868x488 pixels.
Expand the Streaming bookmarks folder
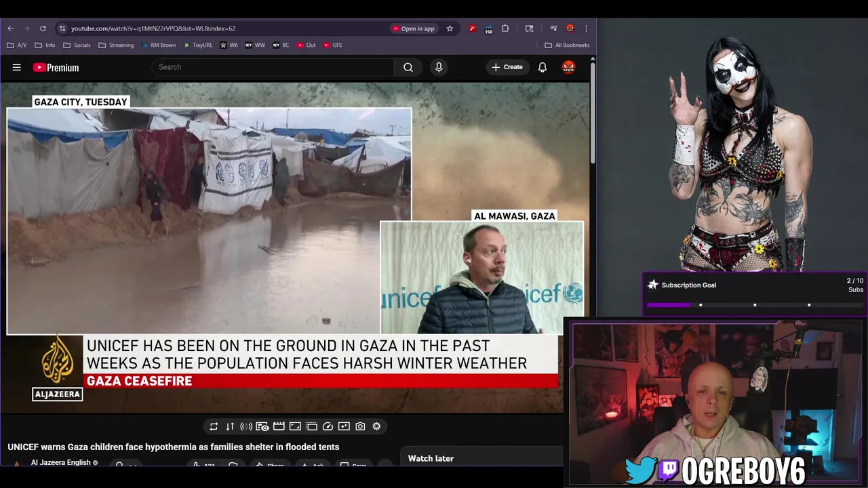116,45
